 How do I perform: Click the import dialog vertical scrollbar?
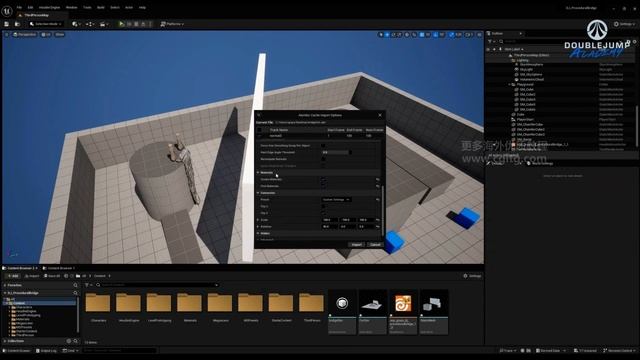tap(383, 210)
